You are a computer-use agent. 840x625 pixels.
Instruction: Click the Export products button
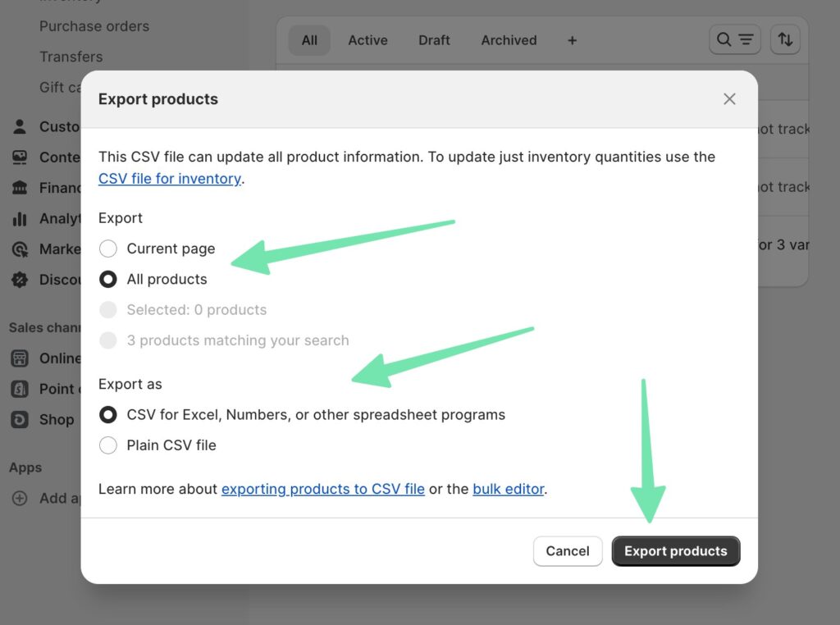675,551
